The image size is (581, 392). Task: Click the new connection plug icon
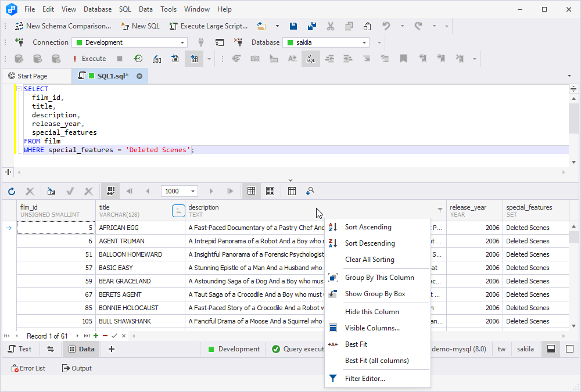pyautogui.click(x=19, y=42)
